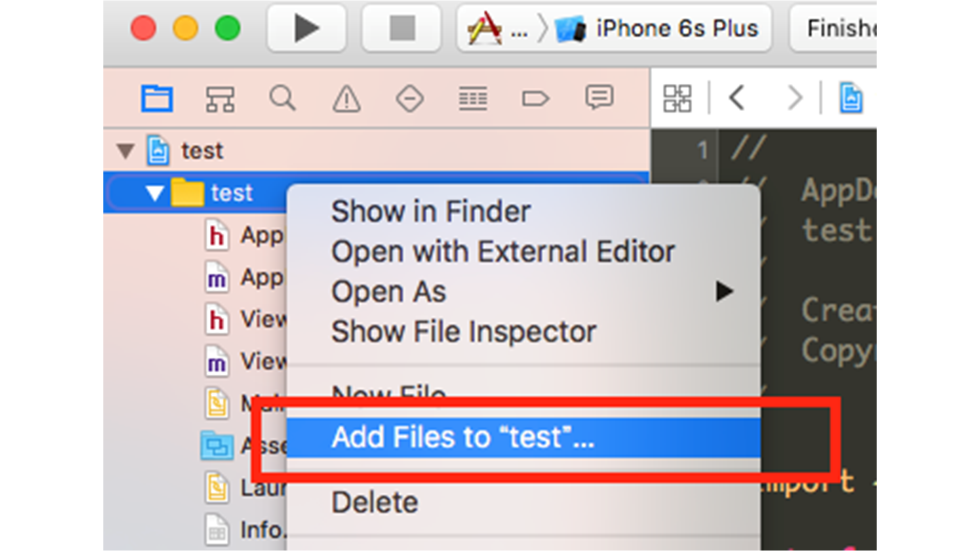Viewport: 980px width, 551px height.
Task: Run the project with the Play button
Action: coord(307,28)
